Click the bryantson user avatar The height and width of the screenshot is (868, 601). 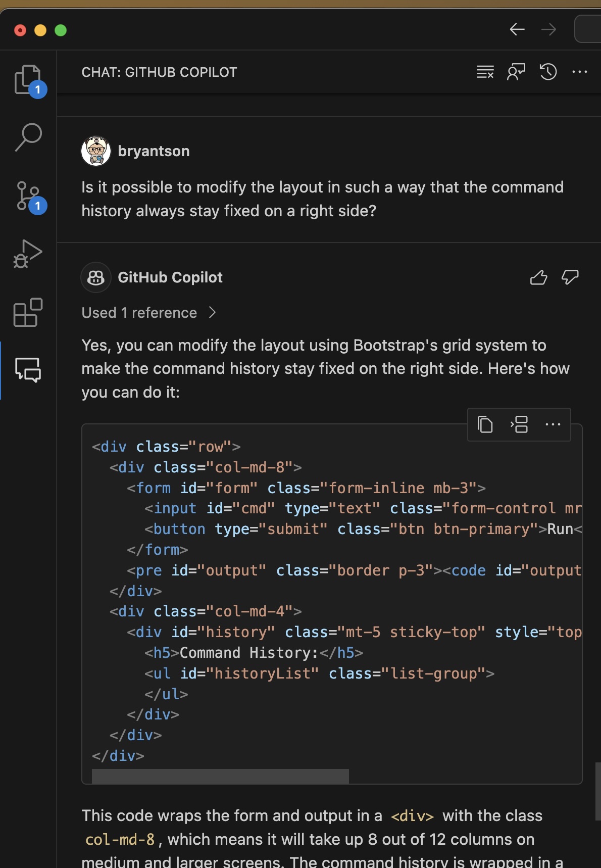96,151
